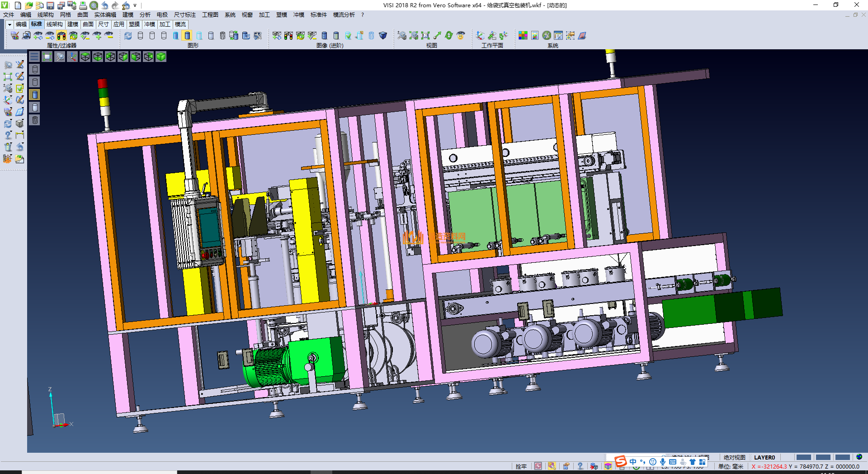Screen dimensions: 868x474
Task: Click the zoom 1:1 view icon
Action: [x=425, y=36]
